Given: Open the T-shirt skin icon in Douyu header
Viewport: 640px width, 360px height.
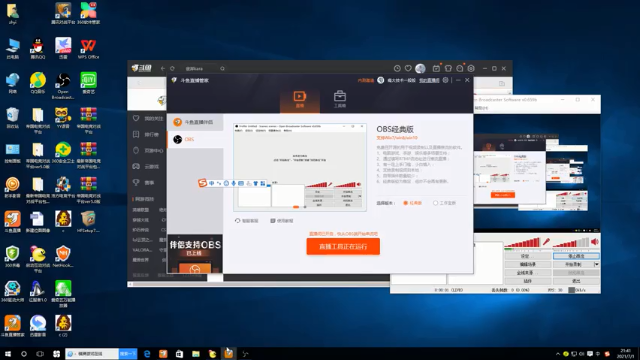Looking at the screenshot, I should pyautogui.click(x=448, y=69).
